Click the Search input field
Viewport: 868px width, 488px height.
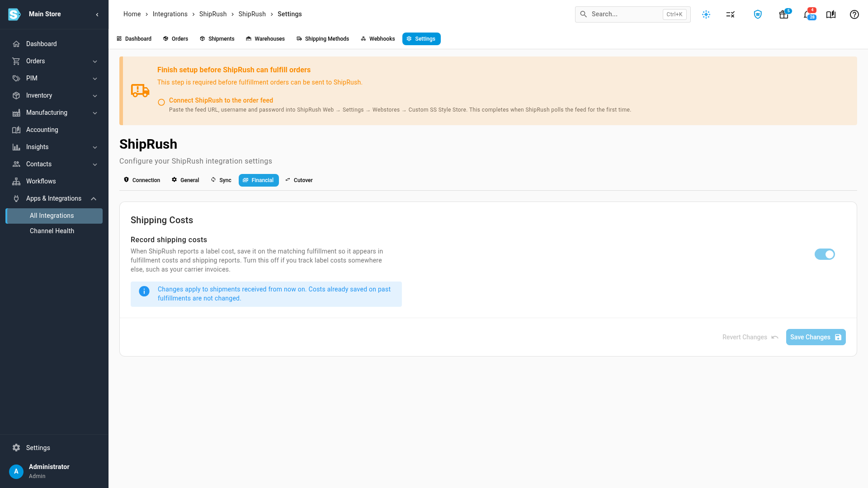pos(632,14)
